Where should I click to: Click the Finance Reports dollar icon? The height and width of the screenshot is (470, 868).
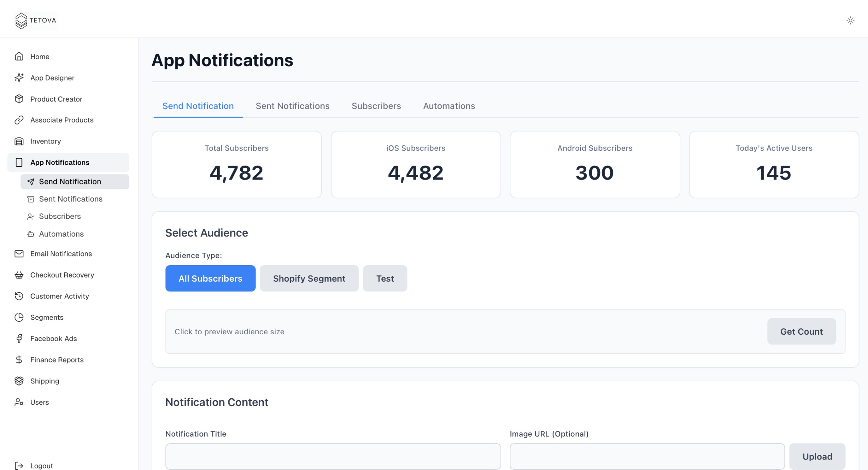click(19, 359)
